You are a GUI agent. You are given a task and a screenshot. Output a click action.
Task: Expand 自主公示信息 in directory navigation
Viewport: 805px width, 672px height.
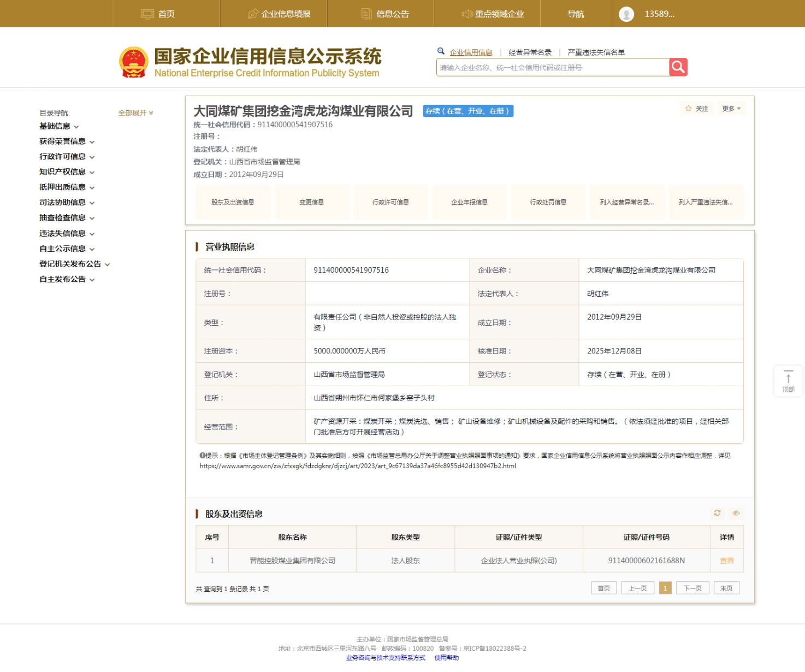tap(67, 249)
